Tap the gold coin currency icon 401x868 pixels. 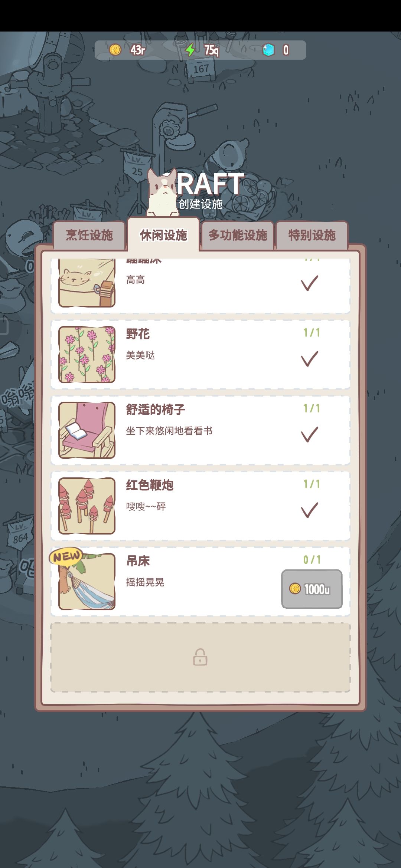click(x=115, y=50)
